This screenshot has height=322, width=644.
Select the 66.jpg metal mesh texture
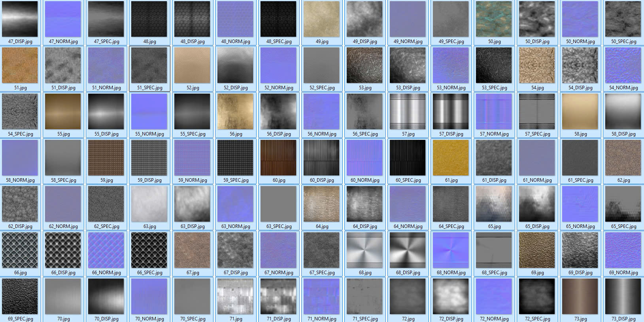(20, 250)
